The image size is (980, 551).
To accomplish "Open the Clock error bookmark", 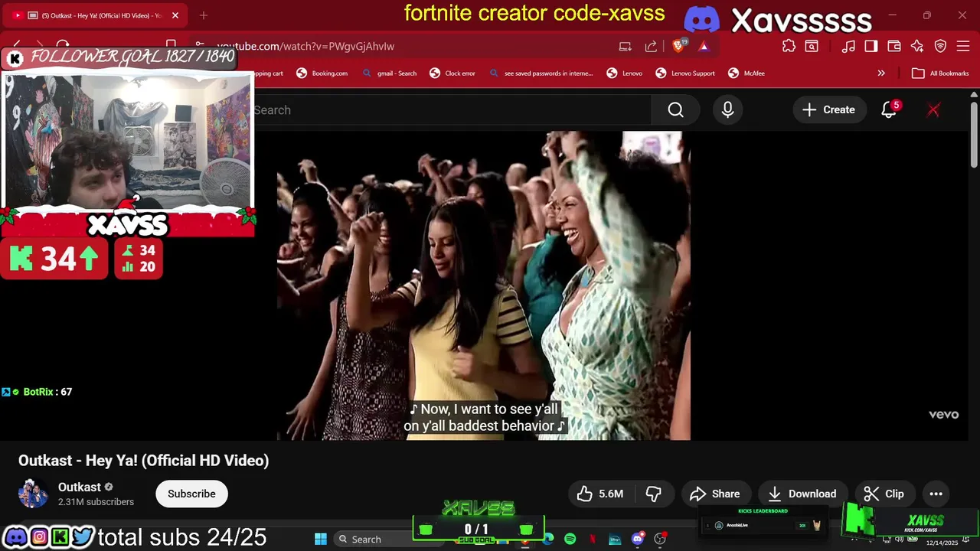I will (452, 73).
